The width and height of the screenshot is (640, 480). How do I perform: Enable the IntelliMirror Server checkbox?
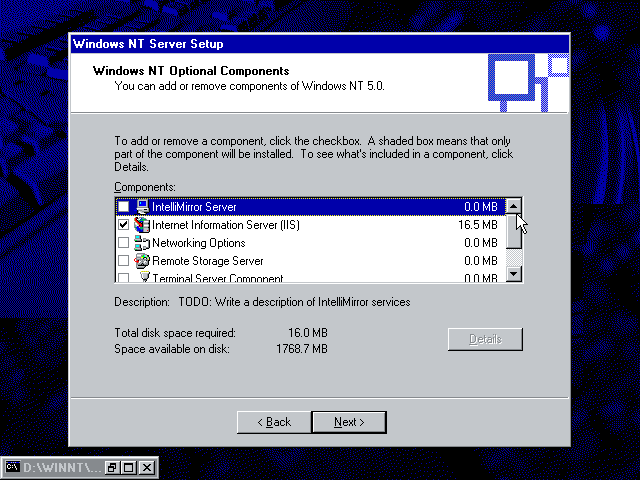click(x=123, y=207)
